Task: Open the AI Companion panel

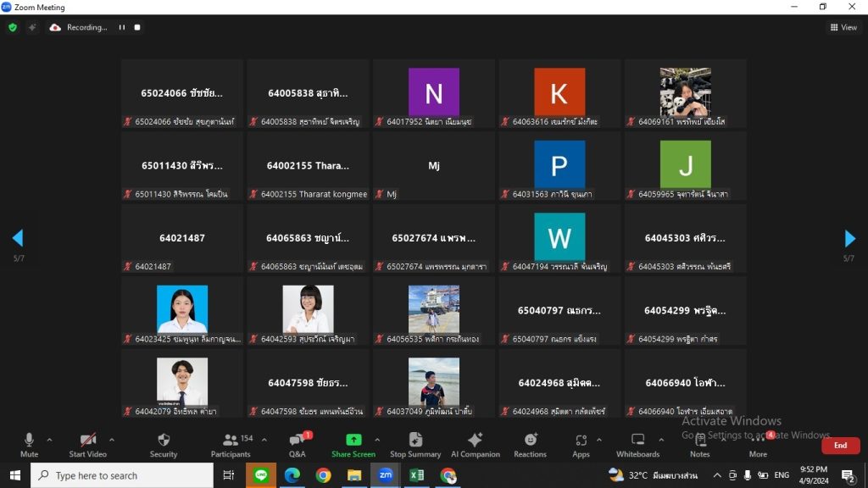Action: 475,446
